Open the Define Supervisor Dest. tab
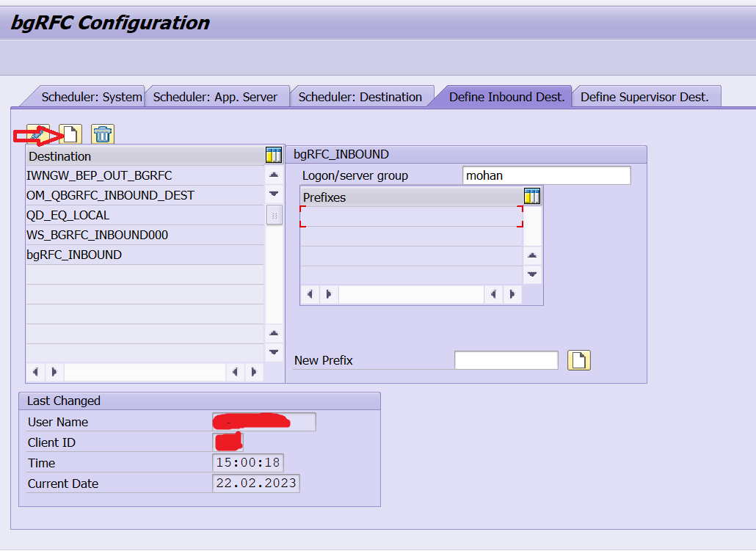The height and width of the screenshot is (551, 756). tap(646, 96)
